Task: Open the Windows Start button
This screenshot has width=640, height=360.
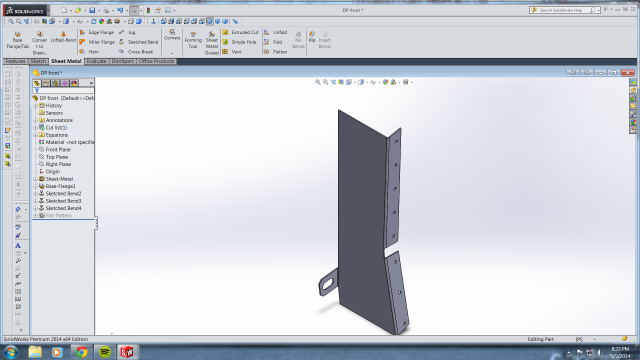Action: 11,352
